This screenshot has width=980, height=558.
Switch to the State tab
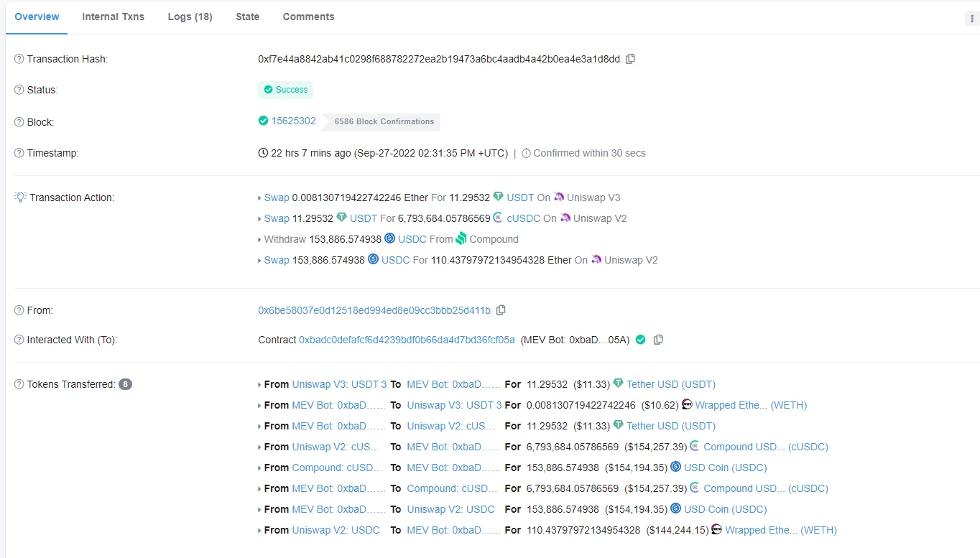tap(247, 17)
